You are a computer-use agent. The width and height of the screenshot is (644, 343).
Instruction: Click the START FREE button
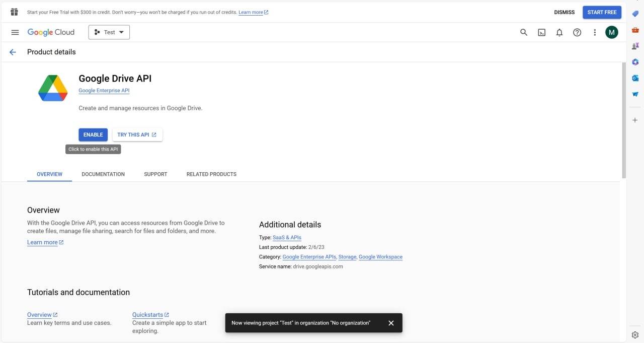(602, 12)
